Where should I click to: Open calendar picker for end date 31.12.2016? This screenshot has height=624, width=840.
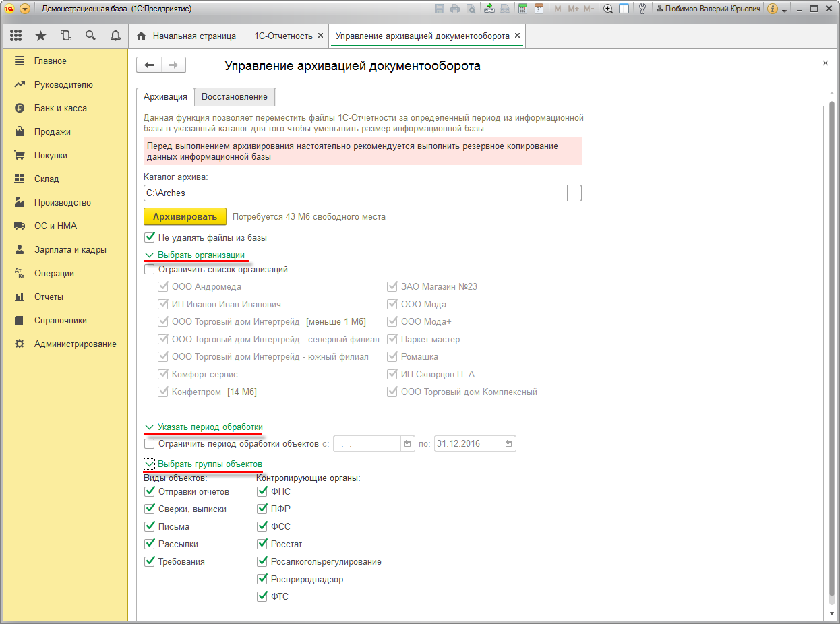coord(509,444)
